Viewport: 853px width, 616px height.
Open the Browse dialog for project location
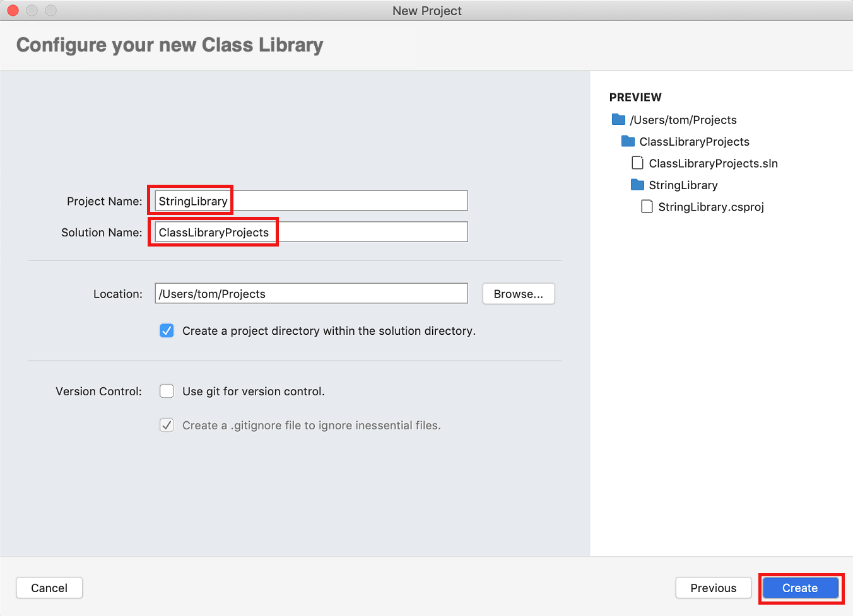pyautogui.click(x=518, y=293)
